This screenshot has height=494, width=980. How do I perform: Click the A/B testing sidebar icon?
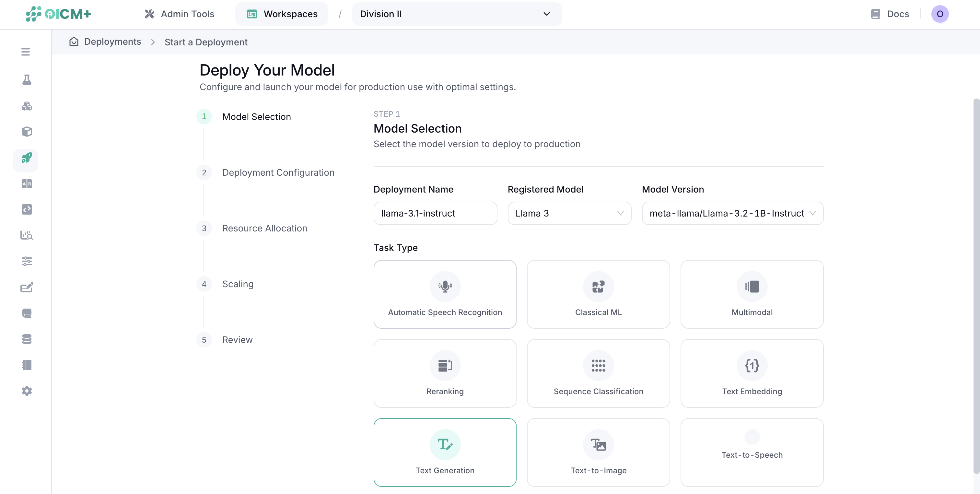click(x=26, y=184)
